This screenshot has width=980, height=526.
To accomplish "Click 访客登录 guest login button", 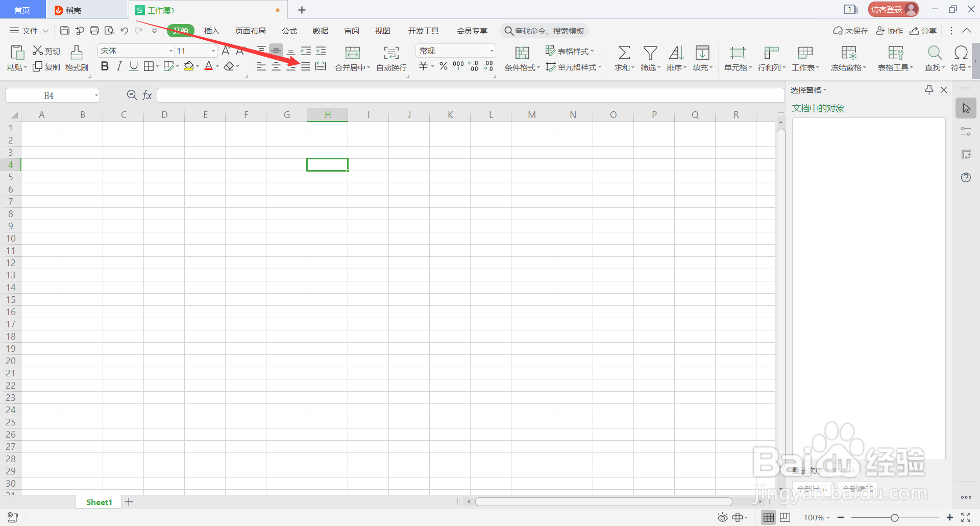I will click(x=893, y=9).
